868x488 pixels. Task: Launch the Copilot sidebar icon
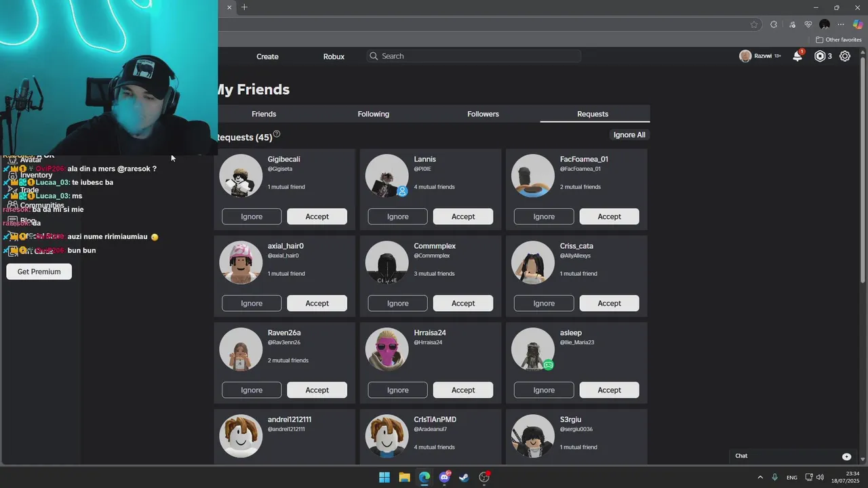[858, 24]
